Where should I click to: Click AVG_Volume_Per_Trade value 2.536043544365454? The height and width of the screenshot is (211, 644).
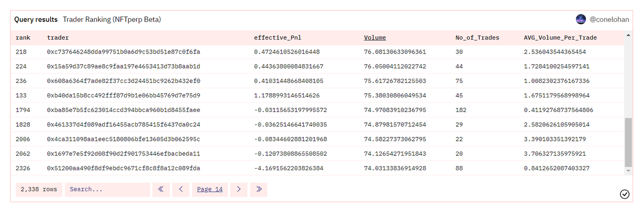pos(555,52)
